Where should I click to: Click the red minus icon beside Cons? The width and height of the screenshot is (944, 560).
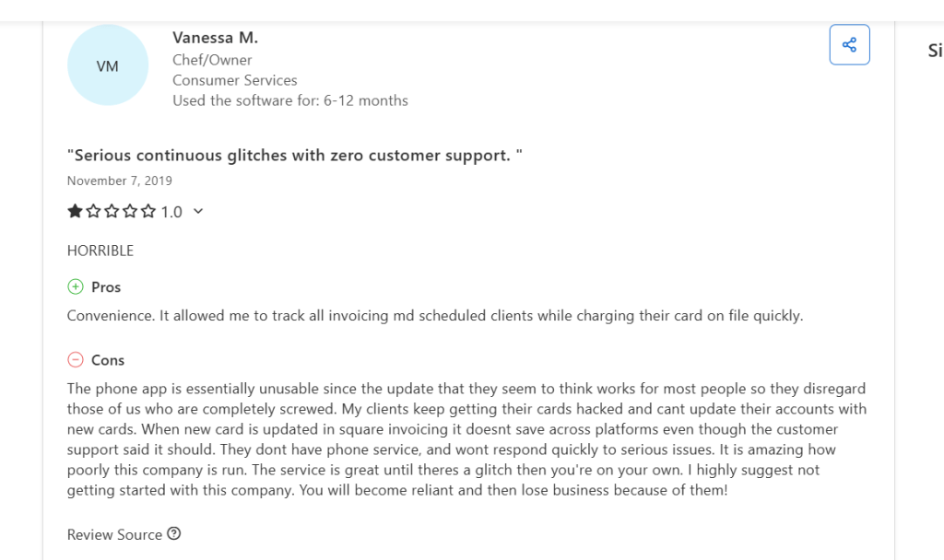point(76,360)
